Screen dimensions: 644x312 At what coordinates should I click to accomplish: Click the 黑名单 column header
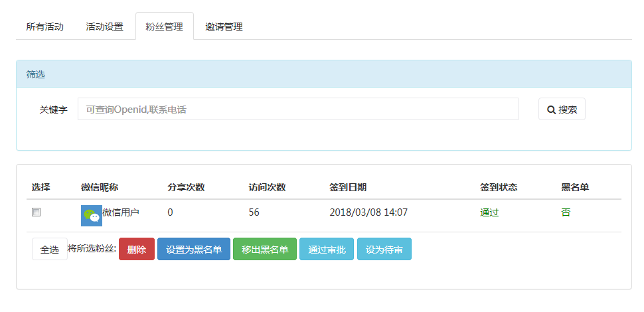[575, 188]
